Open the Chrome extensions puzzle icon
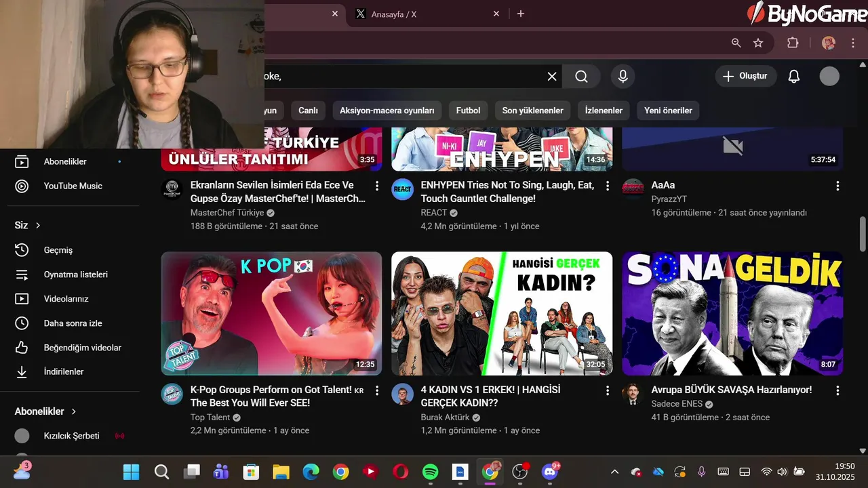868x488 pixels. [793, 43]
